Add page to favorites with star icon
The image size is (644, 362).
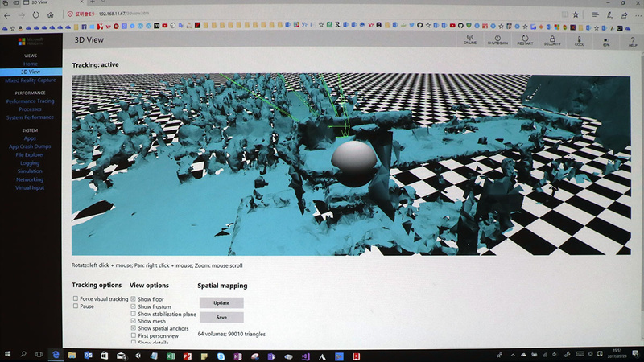click(576, 14)
